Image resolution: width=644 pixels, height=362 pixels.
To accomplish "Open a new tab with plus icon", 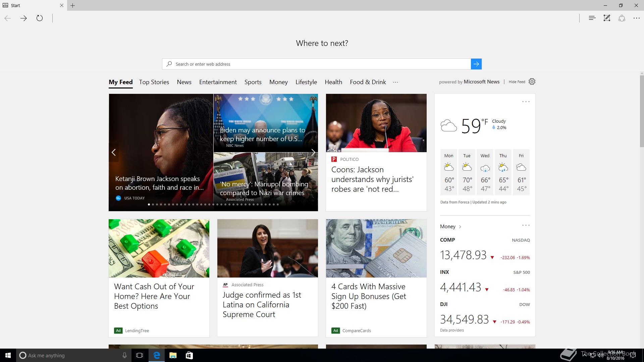I will pyautogui.click(x=73, y=5).
